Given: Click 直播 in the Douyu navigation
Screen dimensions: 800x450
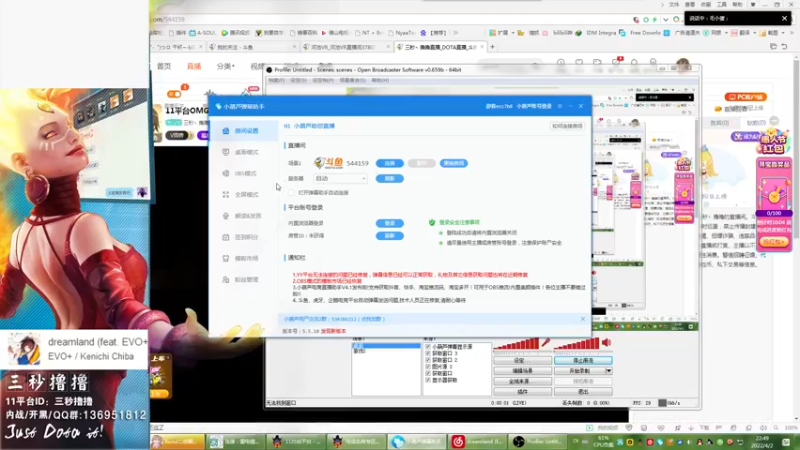Looking at the screenshot, I should coord(194,66).
